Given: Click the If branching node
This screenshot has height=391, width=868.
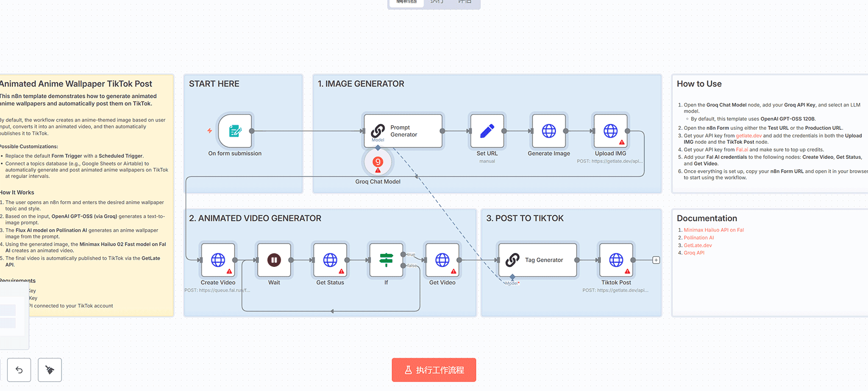Looking at the screenshot, I should click(386, 260).
